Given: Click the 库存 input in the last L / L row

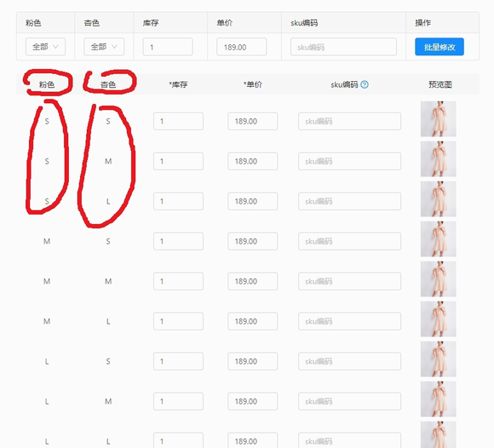Looking at the screenshot, I should coord(178,440).
